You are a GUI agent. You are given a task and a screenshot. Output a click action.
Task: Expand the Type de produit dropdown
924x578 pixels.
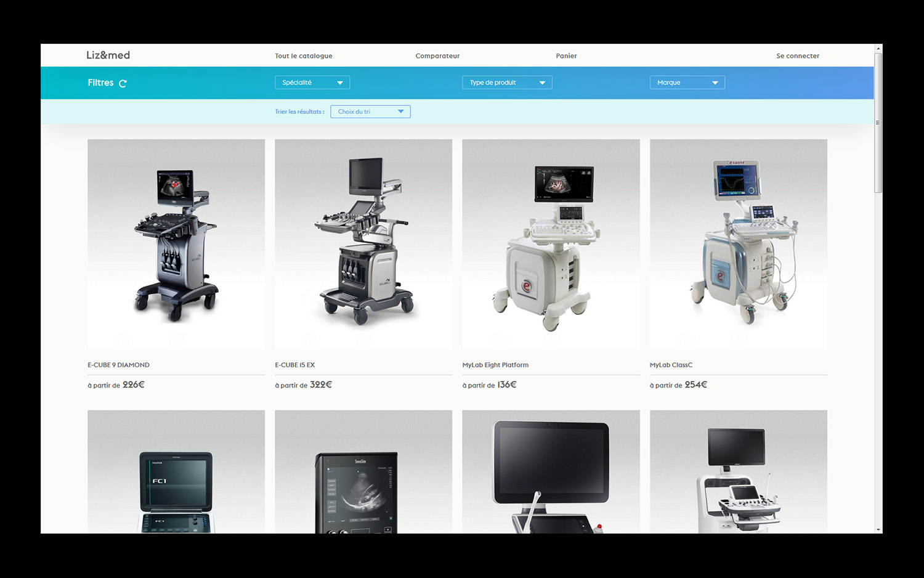coord(507,83)
